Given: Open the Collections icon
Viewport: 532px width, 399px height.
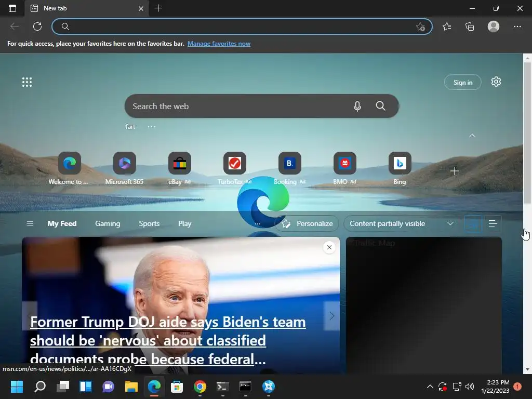Looking at the screenshot, I should [470, 26].
